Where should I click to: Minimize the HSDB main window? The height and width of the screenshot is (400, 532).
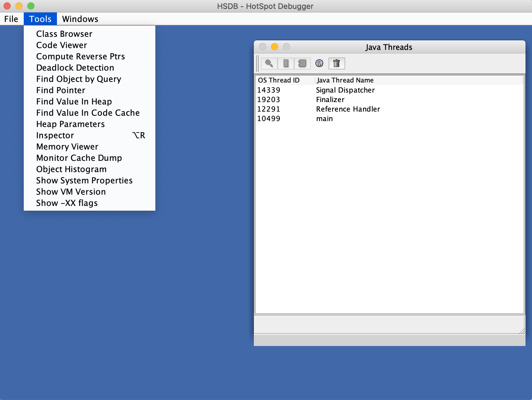[x=19, y=6]
